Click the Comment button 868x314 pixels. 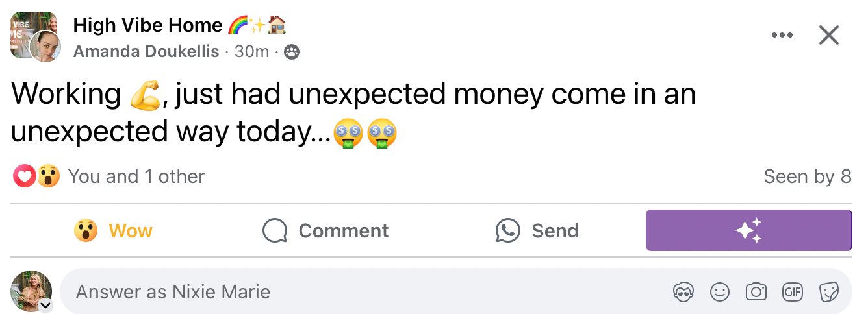325,231
